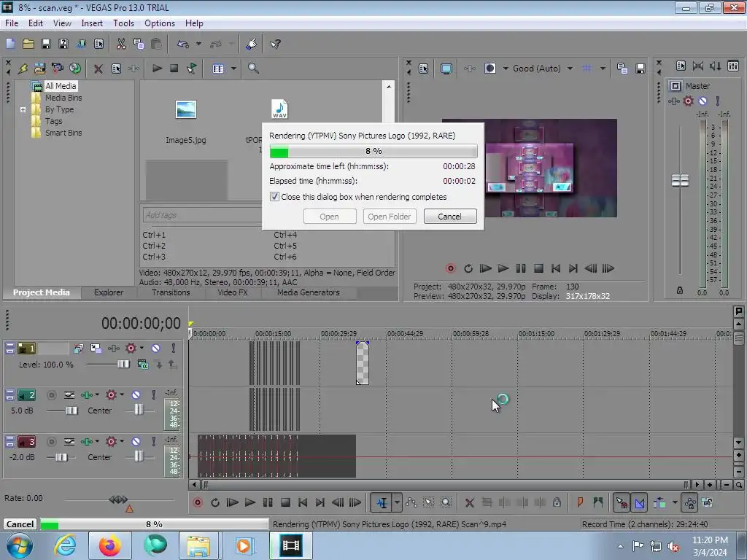Click the track 2 volume slider at 5.0 dB
Screen dimensions: 747x560
[x=71, y=411]
